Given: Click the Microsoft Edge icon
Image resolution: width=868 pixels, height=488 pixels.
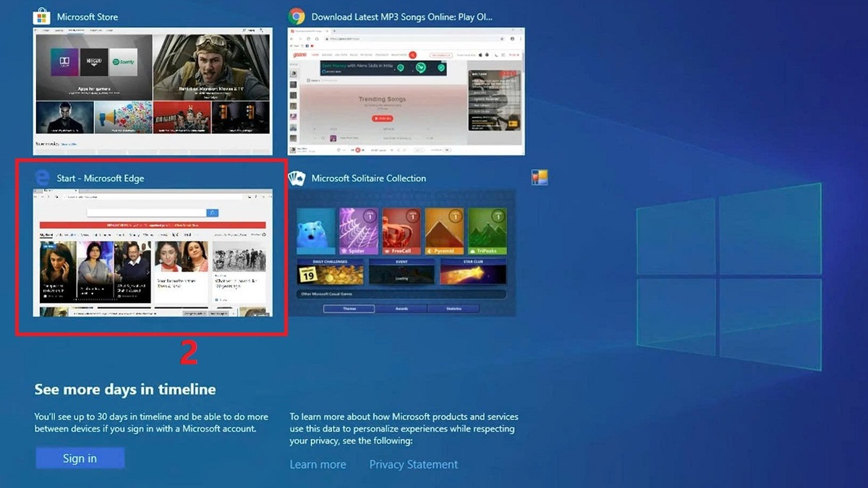Looking at the screenshot, I should point(42,178).
